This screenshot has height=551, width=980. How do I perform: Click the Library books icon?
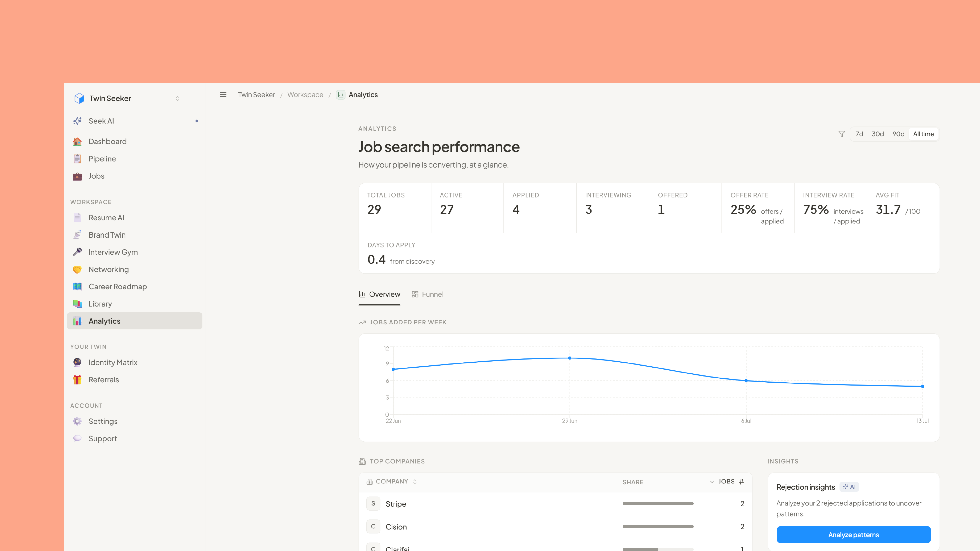coord(77,304)
